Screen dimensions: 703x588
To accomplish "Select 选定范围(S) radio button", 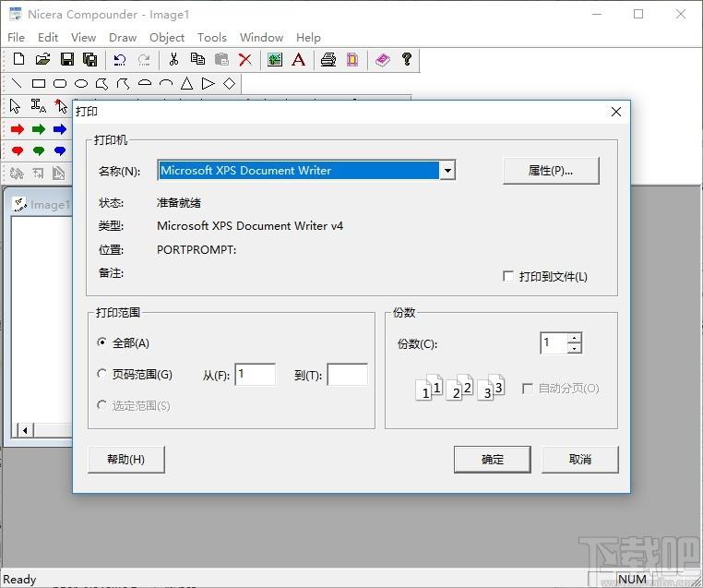I will coord(101,405).
